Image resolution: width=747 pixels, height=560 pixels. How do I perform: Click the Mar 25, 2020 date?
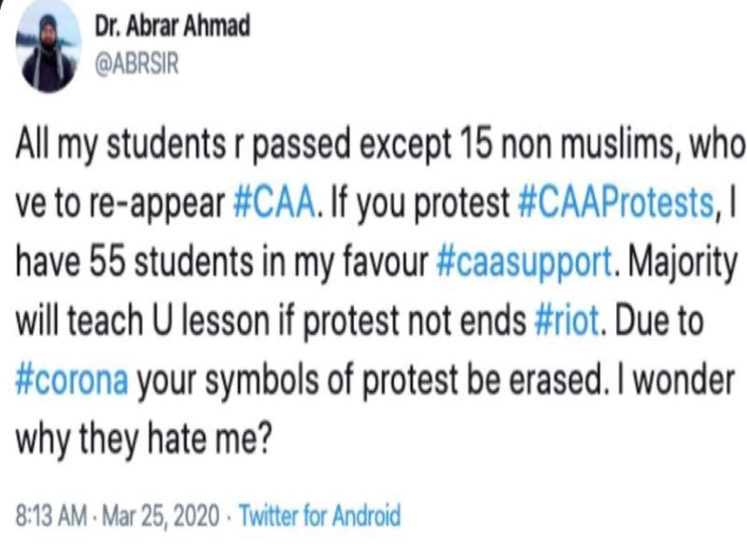[161, 516]
